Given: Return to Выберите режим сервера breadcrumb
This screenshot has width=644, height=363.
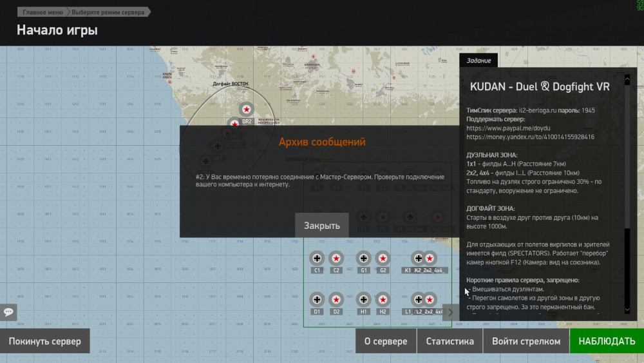Looking at the screenshot, I should pos(107,12).
